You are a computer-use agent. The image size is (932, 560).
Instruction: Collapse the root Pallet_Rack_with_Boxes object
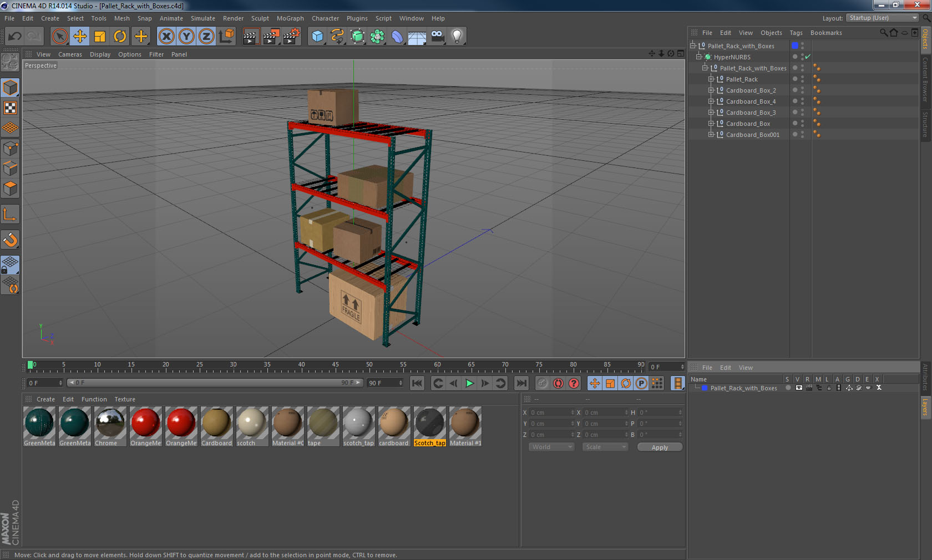tap(693, 46)
